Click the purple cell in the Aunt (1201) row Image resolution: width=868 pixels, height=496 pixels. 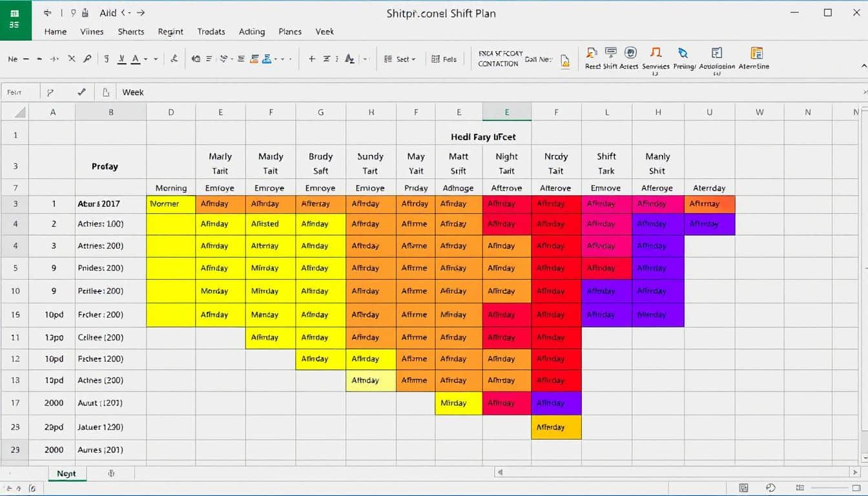(556, 403)
